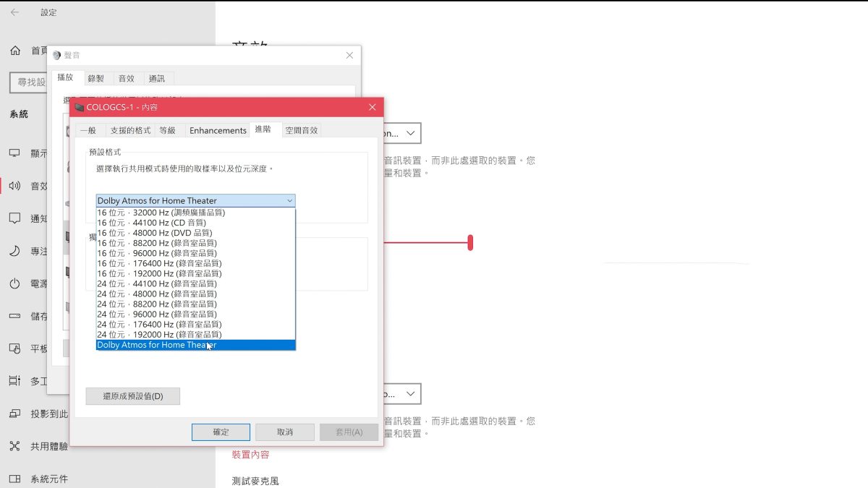Choose 24 位元 · 176400 Hz option
868x488 pixels.
coord(195,324)
